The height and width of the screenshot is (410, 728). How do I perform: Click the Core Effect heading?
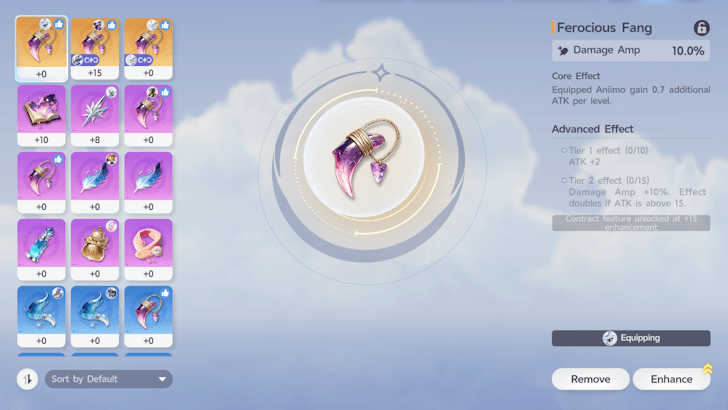576,76
